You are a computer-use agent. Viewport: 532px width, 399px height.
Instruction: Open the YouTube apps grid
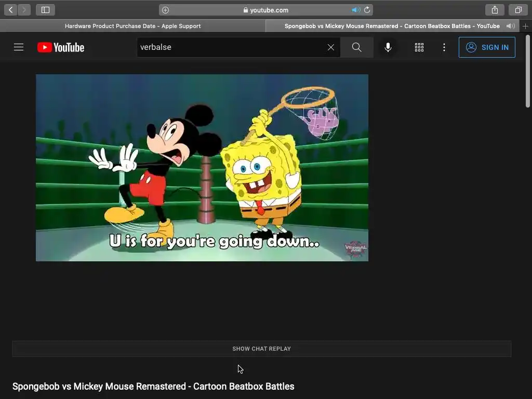(x=419, y=47)
